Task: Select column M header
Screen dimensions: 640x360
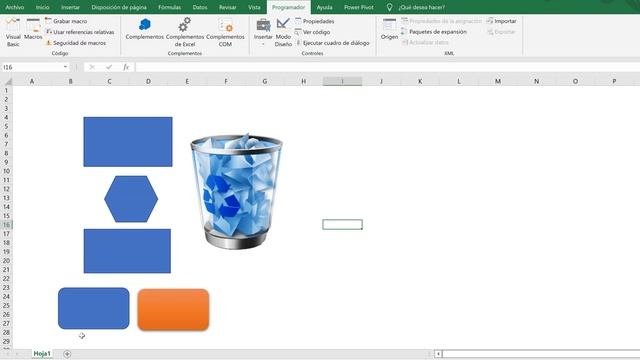Action: pos(498,81)
